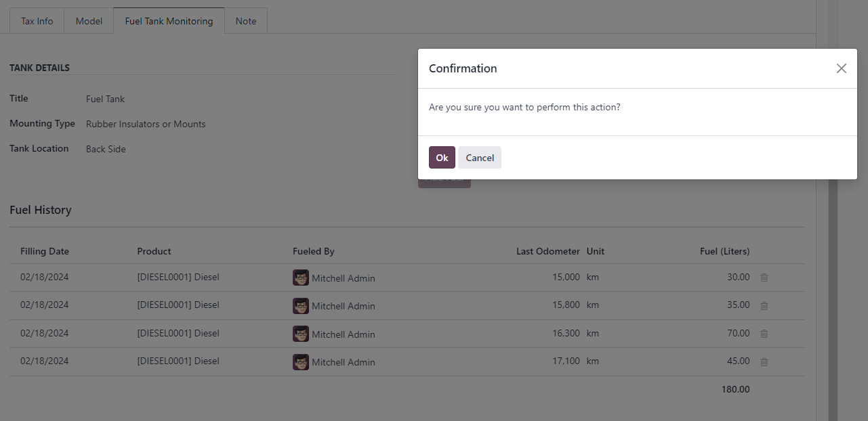This screenshot has width=868, height=421.
Task: Switch to the Tax Info tab
Action: tap(37, 21)
